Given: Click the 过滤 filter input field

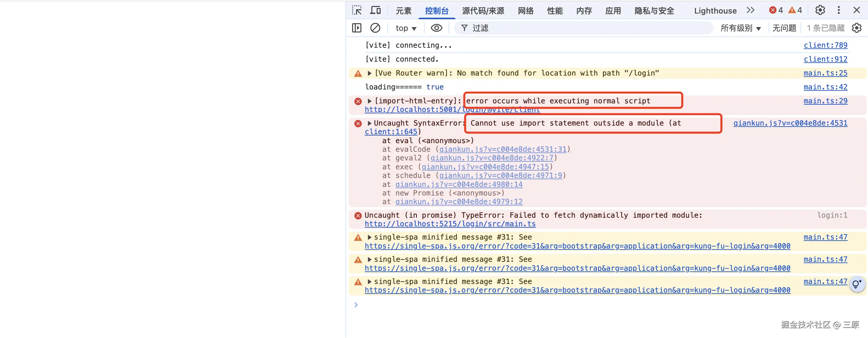Looking at the screenshot, I should pyautogui.click(x=590, y=28).
